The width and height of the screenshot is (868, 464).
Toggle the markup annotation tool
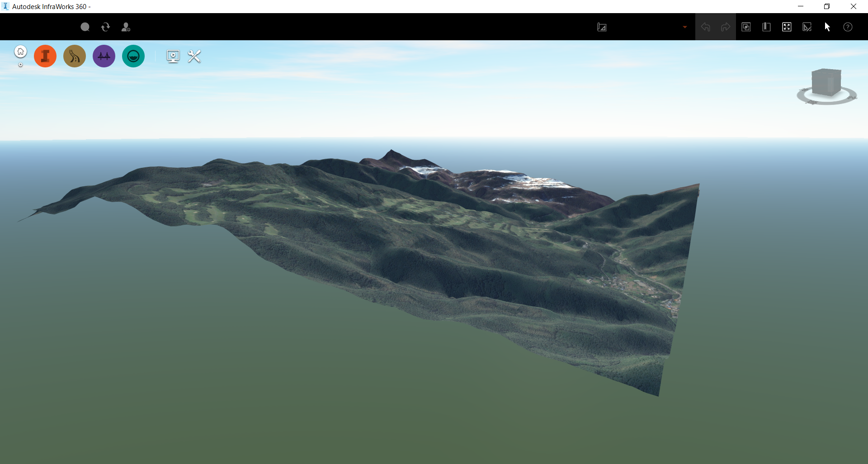click(x=807, y=27)
